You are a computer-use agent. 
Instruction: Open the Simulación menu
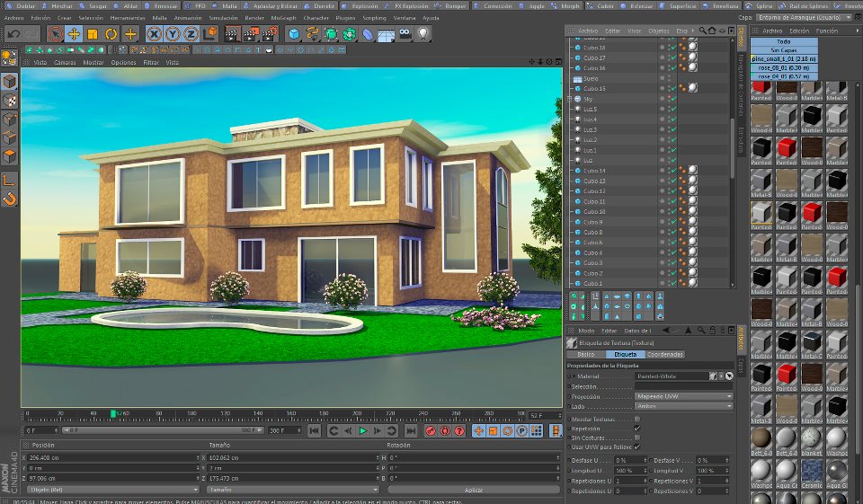pyautogui.click(x=222, y=17)
